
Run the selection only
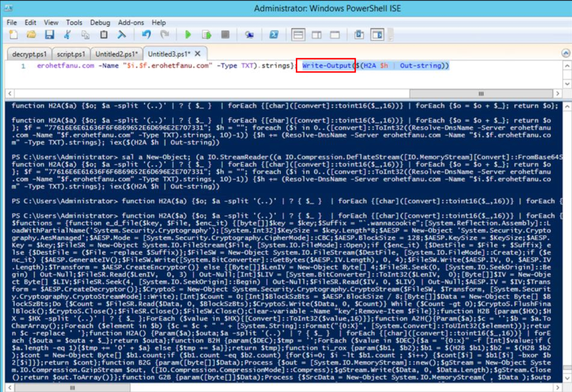pos(206,35)
